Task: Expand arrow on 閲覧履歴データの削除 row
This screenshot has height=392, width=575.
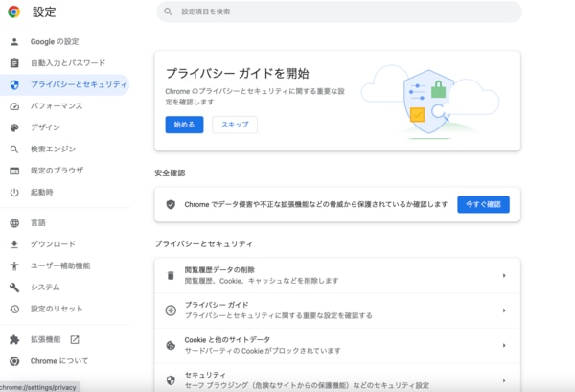Action: pyautogui.click(x=504, y=275)
